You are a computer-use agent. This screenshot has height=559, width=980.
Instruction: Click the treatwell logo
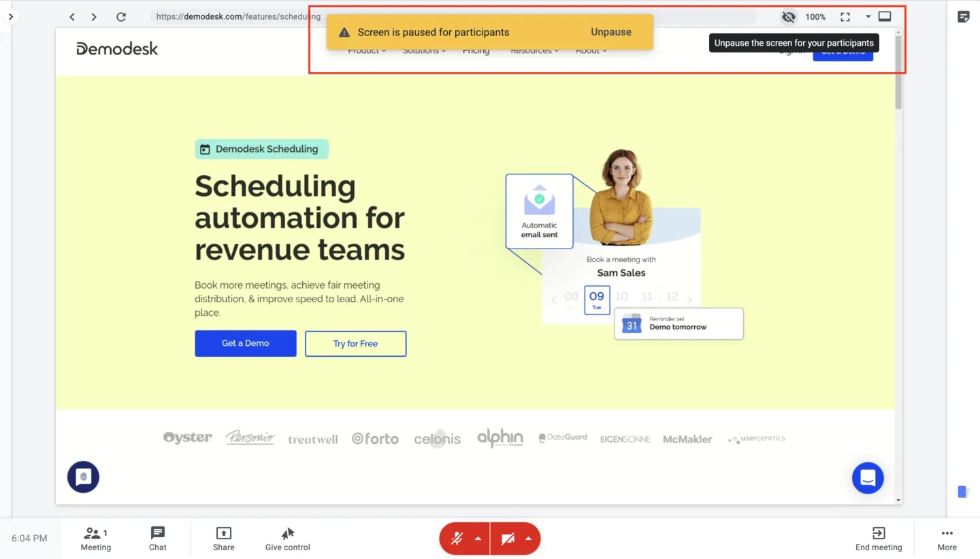click(312, 439)
